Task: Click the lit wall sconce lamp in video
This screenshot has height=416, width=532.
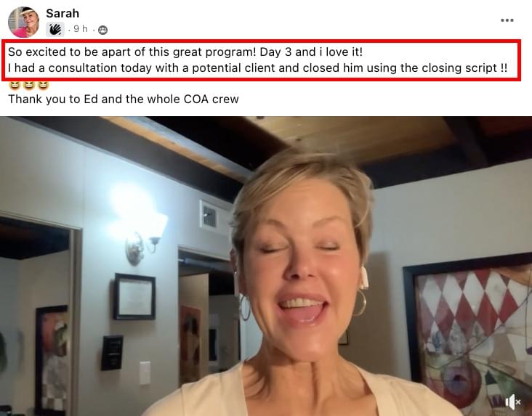Action: coord(142,232)
